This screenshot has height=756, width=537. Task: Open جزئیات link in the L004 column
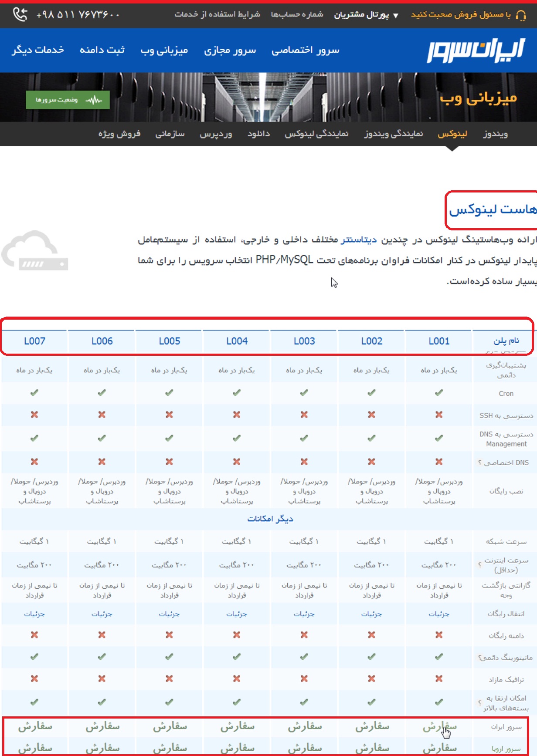(x=237, y=614)
